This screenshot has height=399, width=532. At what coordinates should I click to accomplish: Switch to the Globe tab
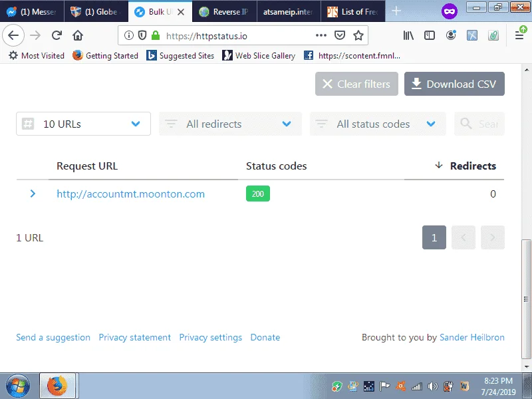(96, 11)
